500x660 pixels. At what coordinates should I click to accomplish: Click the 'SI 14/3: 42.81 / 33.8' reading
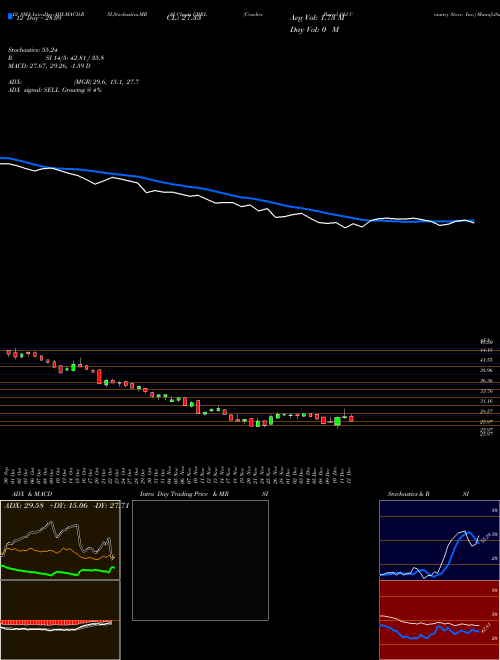tap(75, 59)
